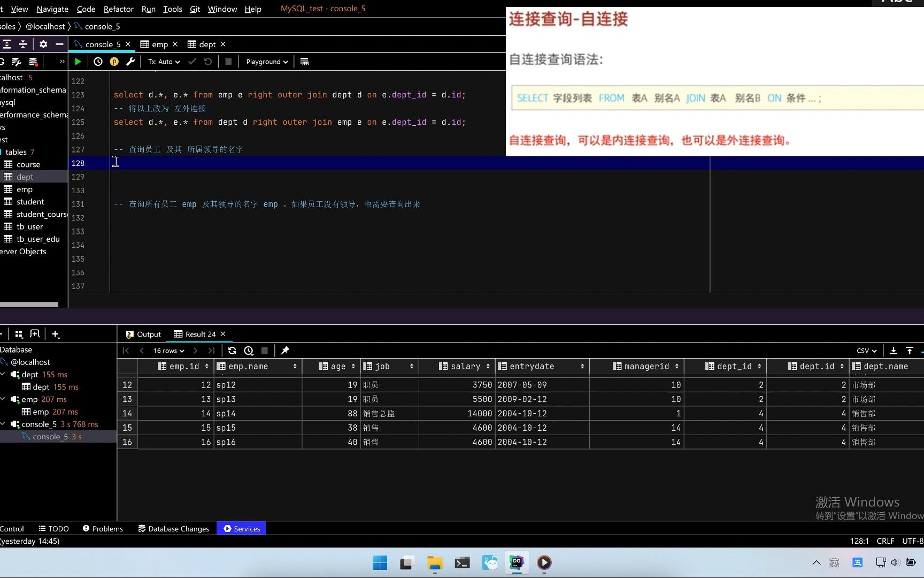Image resolution: width=924 pixels, height=578 pixels.
Task: Click the CRLF line separator indicator
Action: [x=885, y=541]
